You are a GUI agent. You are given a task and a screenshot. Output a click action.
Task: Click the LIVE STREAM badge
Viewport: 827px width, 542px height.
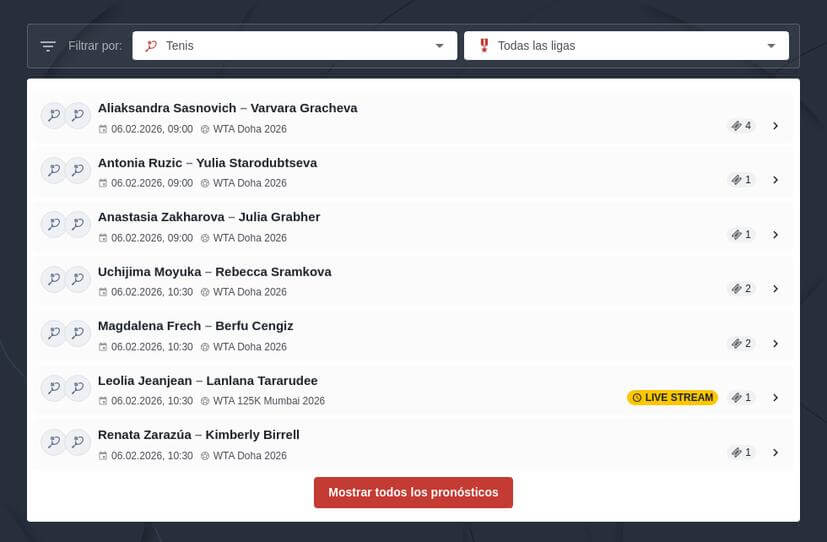point(672,398)
